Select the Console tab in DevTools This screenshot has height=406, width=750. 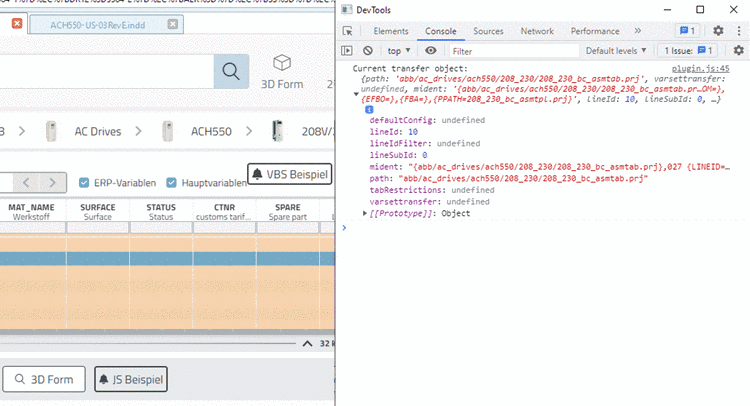pyautogui.click(x=441, y=31)
